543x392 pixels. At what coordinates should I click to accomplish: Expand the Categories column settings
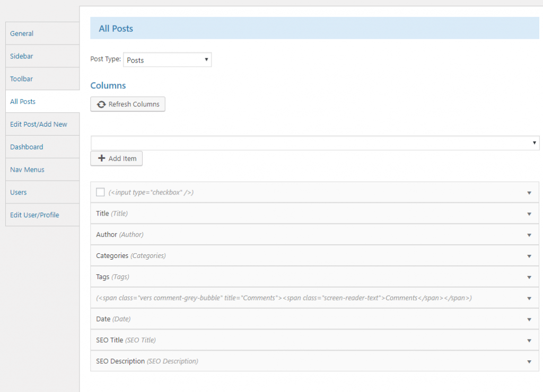point(529,256)
